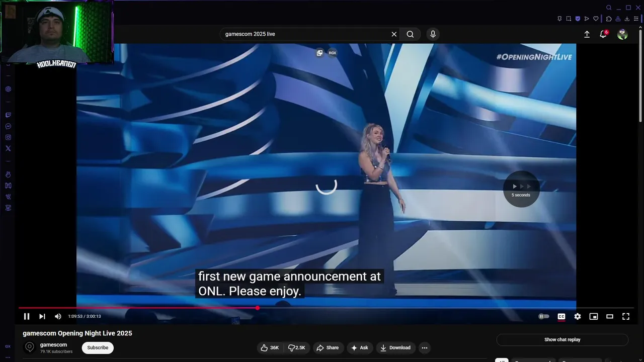Click the video title text
Viewport: 644px width, 362px height.
click(x=77, y=333)
